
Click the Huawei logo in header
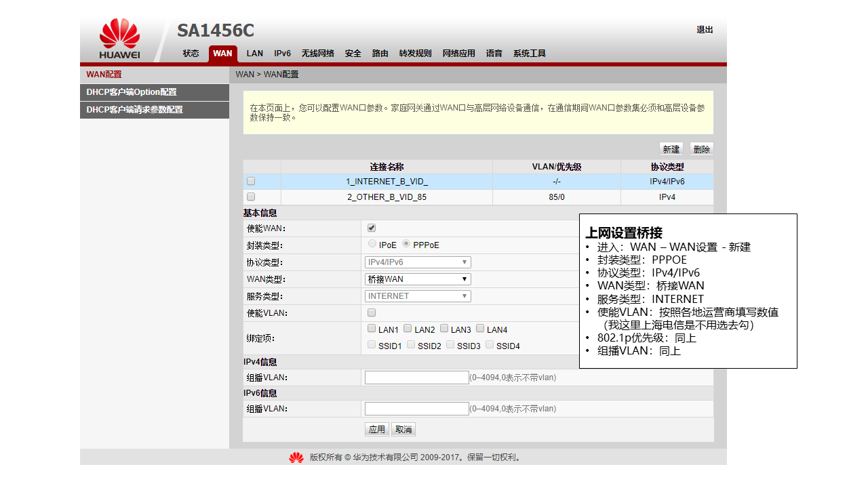coord(119,39)
